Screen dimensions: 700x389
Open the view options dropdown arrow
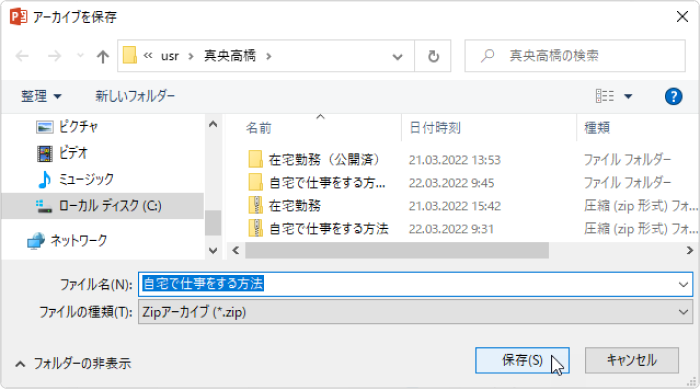point(628,96)
